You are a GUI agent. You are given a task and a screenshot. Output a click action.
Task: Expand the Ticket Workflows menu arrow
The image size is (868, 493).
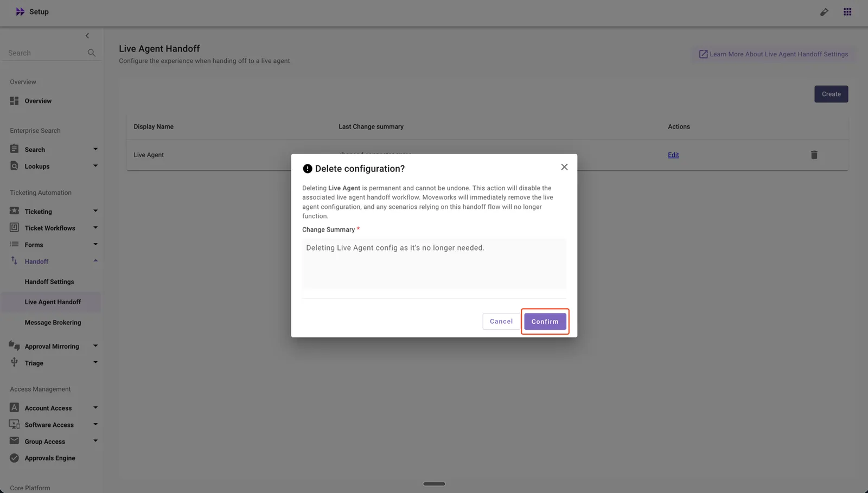pos(95,228)
